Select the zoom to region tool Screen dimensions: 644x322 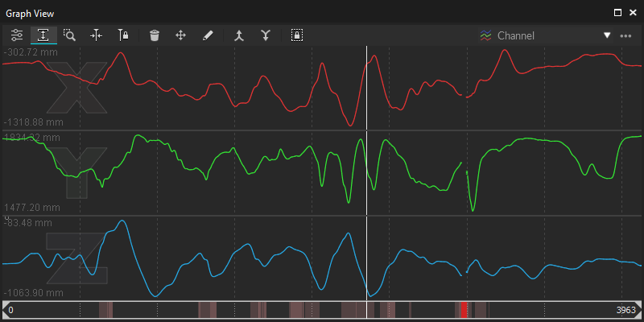point(70,35)
